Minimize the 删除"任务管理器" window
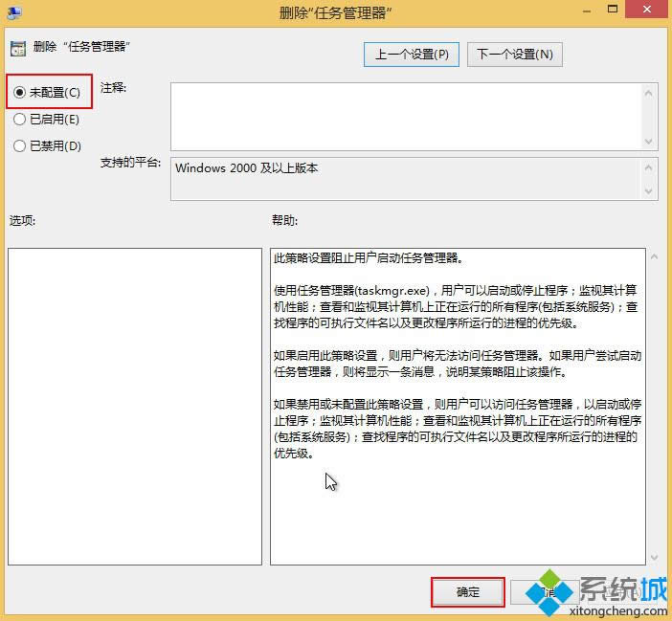This screenshot has width=672, height=621. point(587,10)
